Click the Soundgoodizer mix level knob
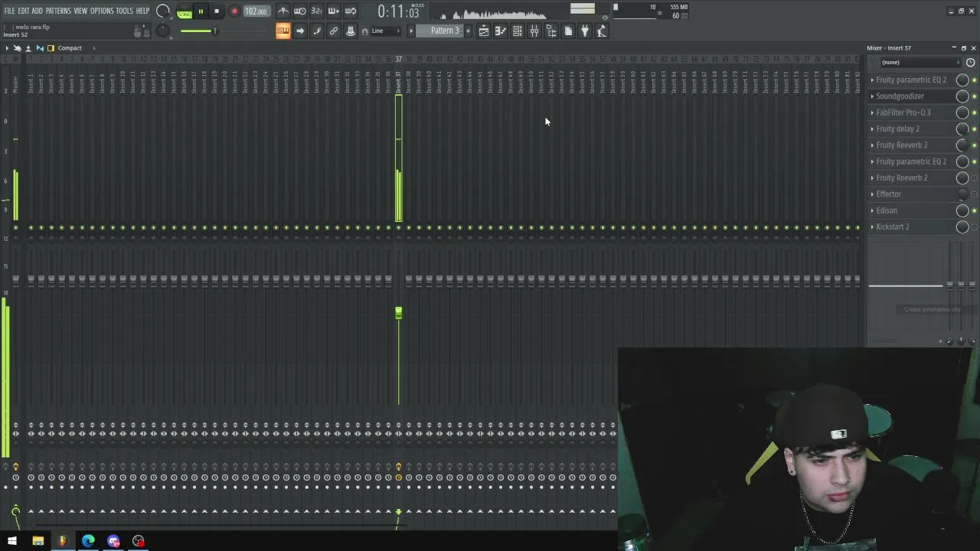 point(962,96)
